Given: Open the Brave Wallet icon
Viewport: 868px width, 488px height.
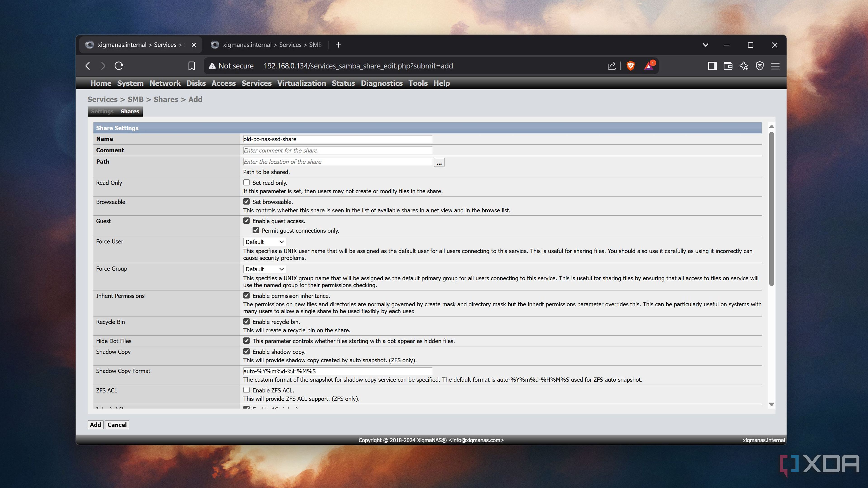Looking at the screenshot, I should [x=728, y=66].
